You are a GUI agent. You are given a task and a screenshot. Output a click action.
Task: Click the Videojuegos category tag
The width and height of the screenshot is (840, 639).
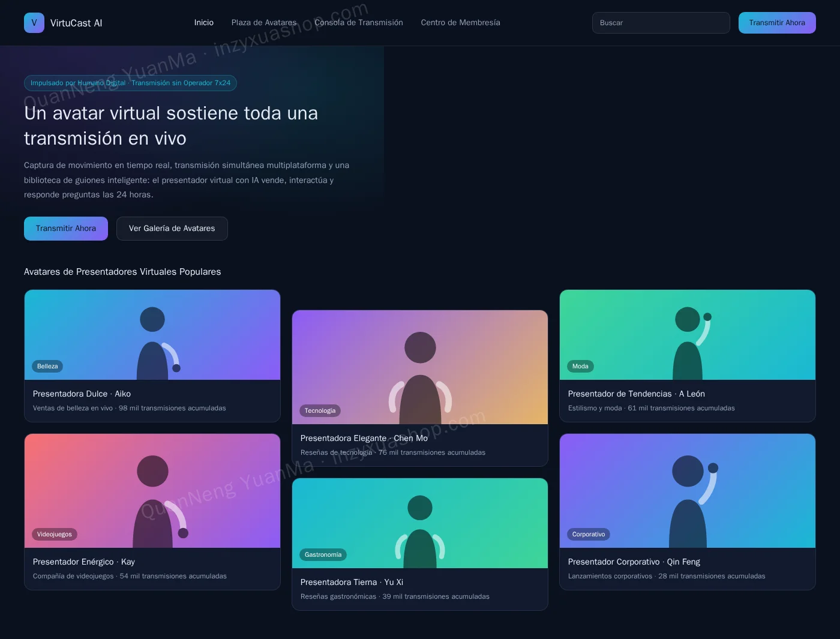pyautogui.click(x=55, y=535)
